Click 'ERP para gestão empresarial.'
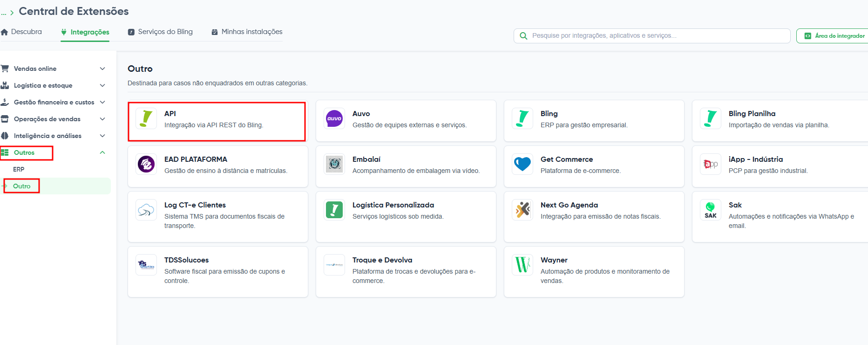Image resolution: width=868 pixels, height=345 pixels. pos(584,125)
